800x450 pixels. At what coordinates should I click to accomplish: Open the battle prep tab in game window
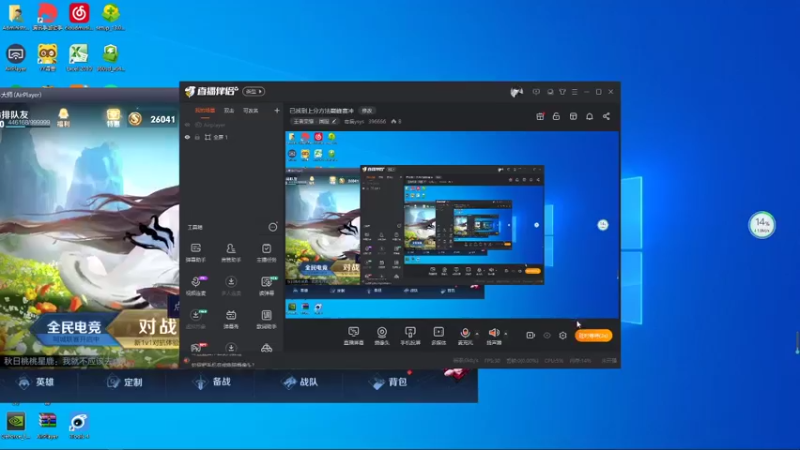click(214, 382)
